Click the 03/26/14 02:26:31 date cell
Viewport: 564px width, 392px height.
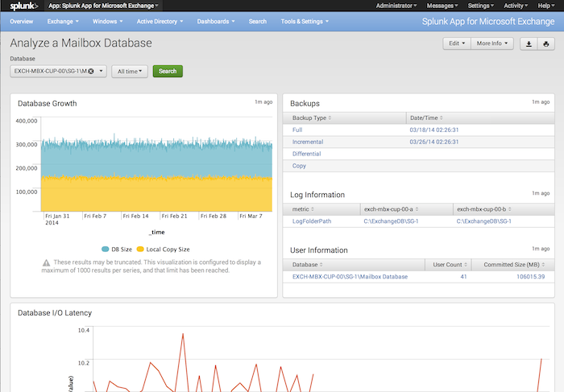coord(434,142)
